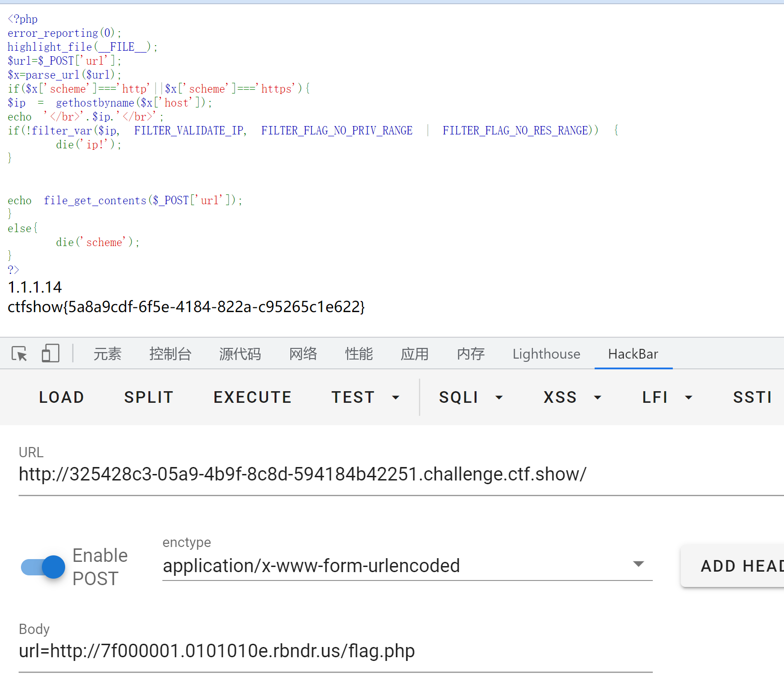Open the SSTI menu in HackBar
The image size is (784, 687).
(x=752, y=397)
